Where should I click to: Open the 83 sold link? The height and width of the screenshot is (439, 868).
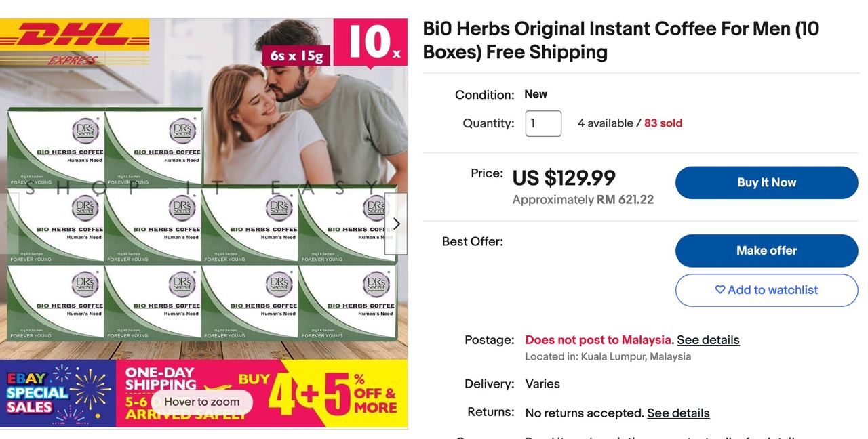coord(663,123)
